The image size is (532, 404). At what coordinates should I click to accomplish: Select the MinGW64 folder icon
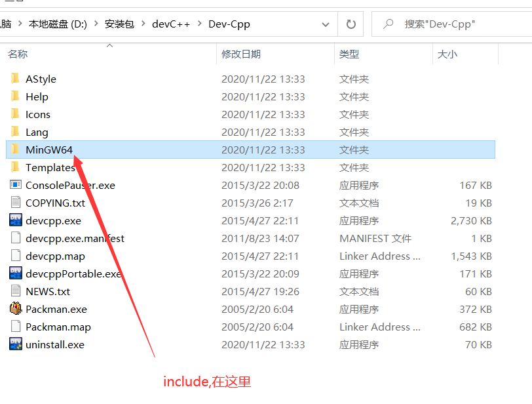click(x=15, y=150)
